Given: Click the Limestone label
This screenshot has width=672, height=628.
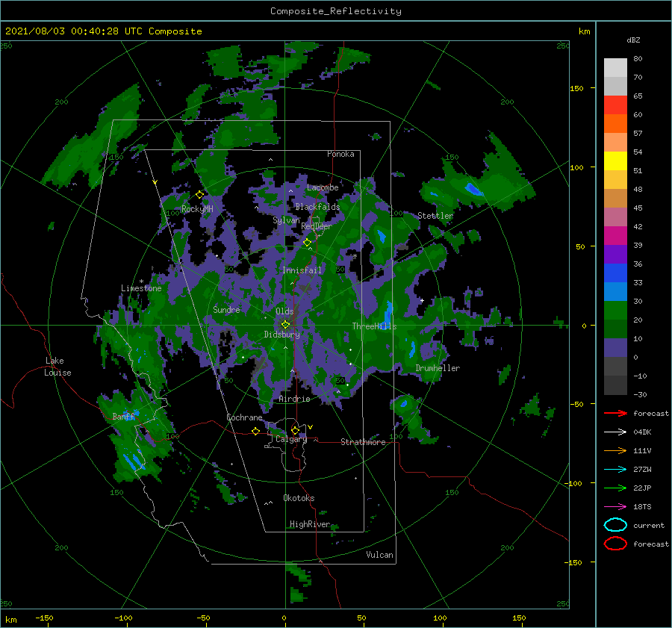Looking at the screenshot, I should (x=141, y=288).
